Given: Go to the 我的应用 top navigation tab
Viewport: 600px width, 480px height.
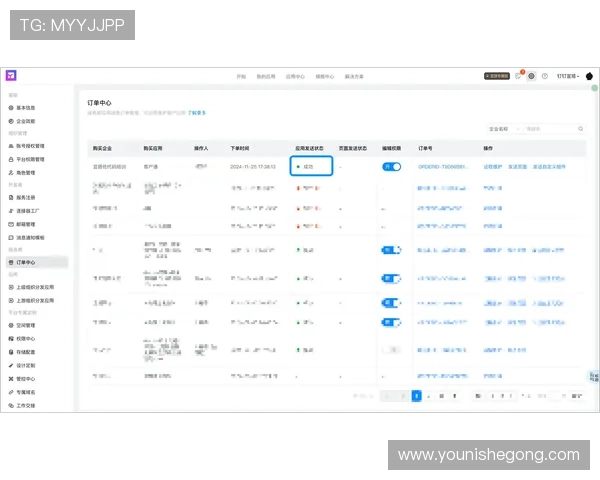Looking at the screenshot, I should 266,77.
